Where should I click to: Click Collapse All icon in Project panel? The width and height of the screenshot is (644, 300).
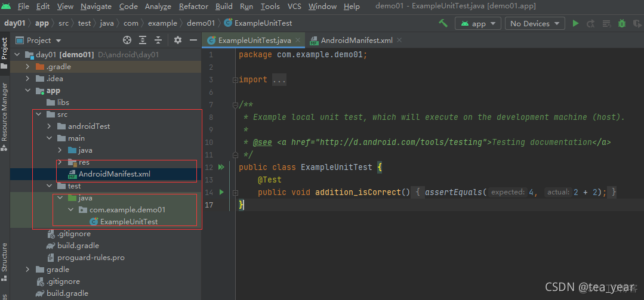[x=158, y=40]
